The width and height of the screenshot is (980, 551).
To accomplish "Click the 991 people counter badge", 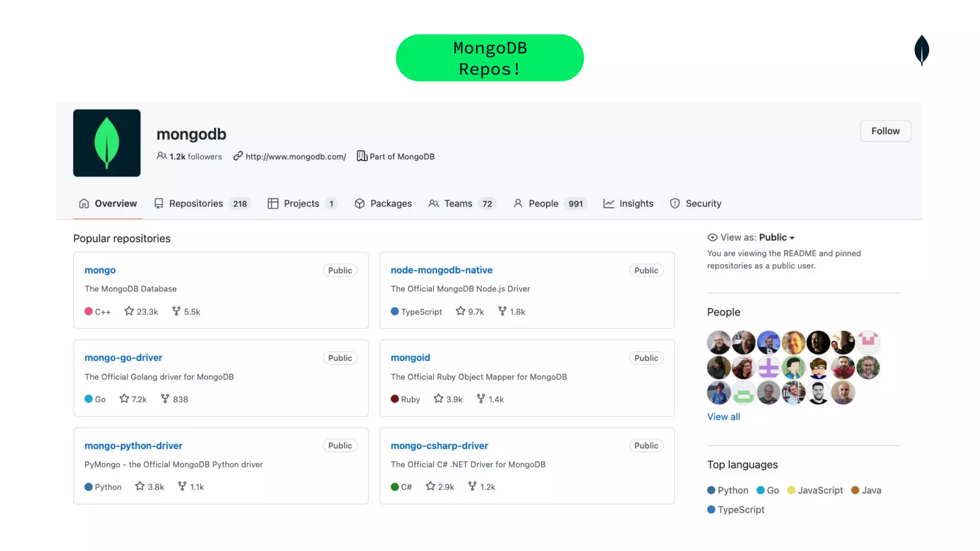I will click(x=576, y=204).
